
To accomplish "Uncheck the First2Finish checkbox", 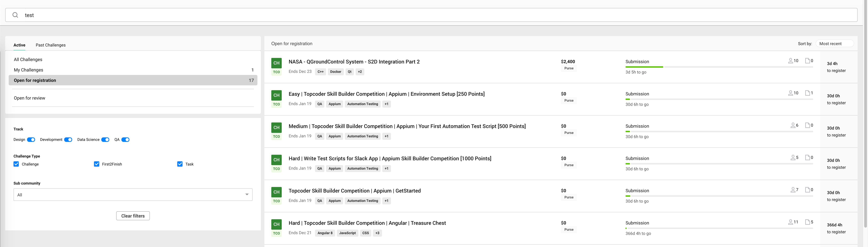I will (x=97, y=164).
